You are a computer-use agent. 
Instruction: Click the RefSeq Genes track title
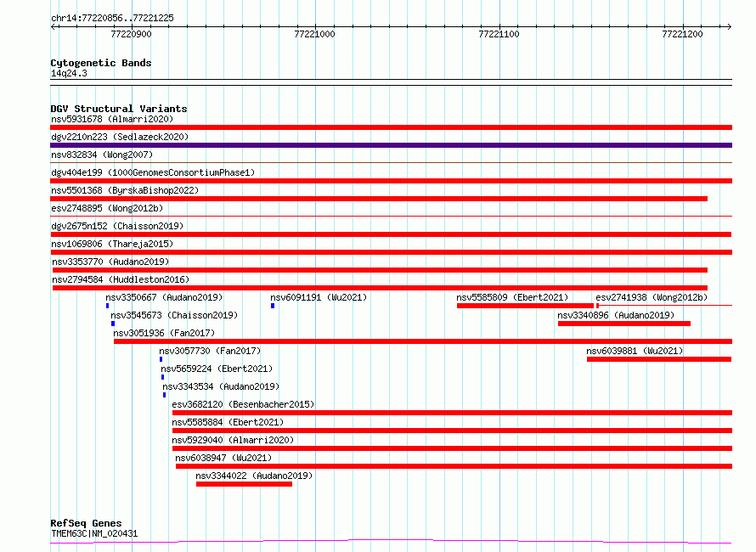pos(86,524)
